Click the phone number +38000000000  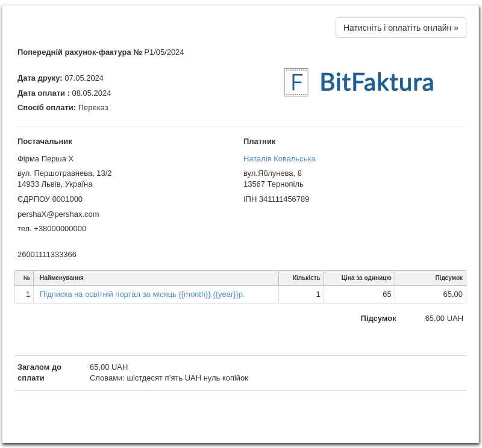click(60, 229)
